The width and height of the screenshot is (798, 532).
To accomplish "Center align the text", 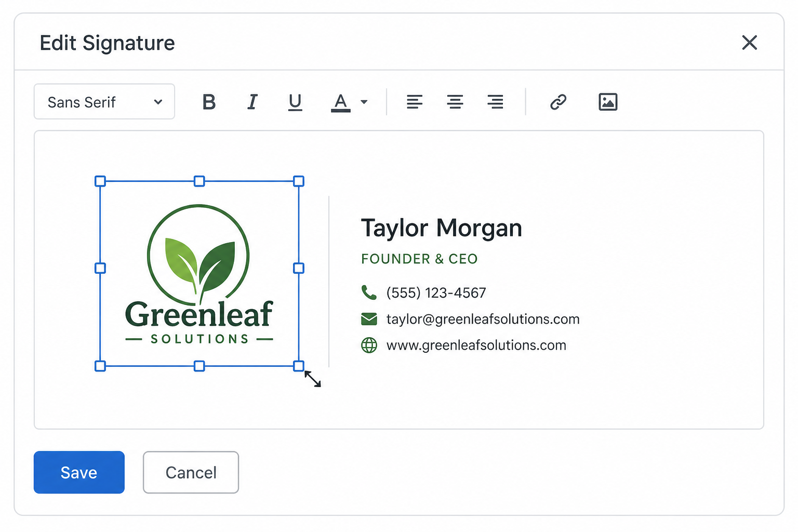I will (x=455, y=102).
